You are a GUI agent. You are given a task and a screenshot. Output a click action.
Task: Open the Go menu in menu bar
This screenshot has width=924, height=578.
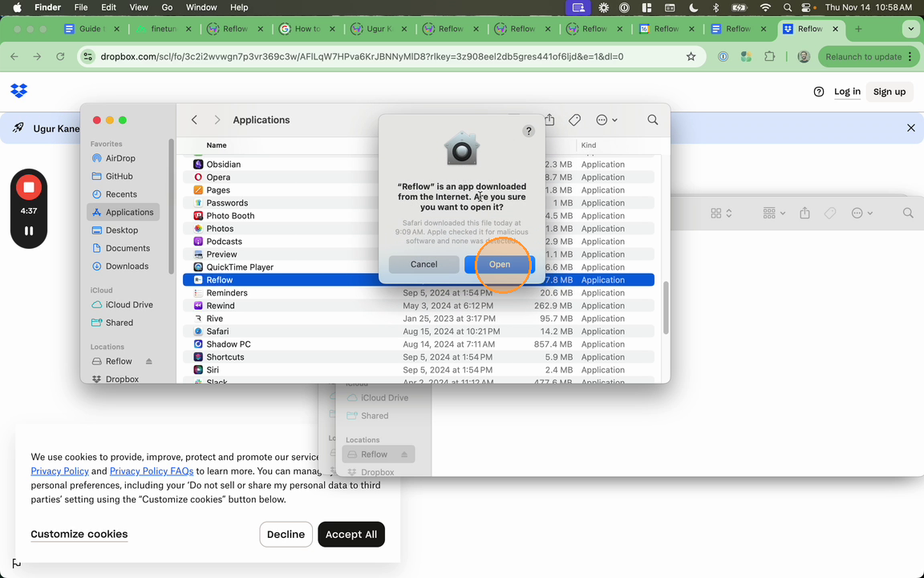pos(167,7)
